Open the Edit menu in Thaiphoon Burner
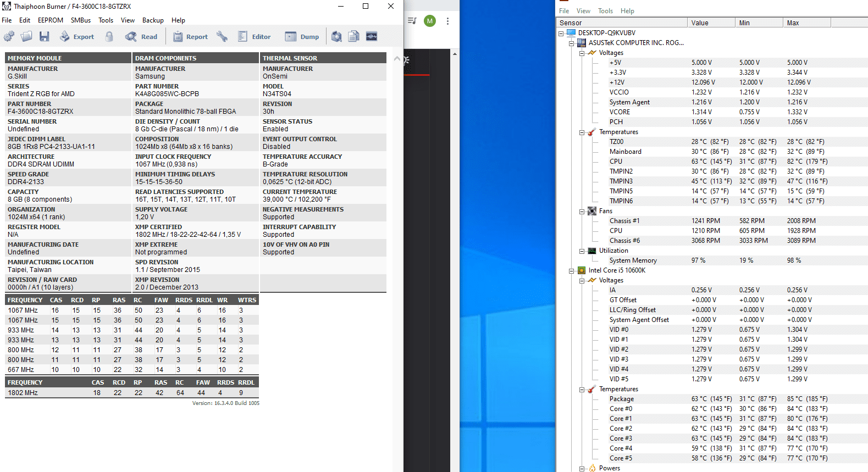 pos(25,20)
